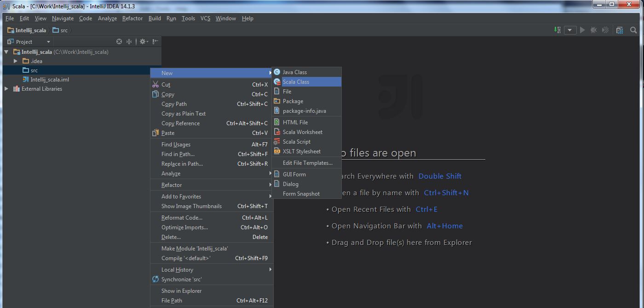This screenshot has width=644, height=308.
Task: Open the Refactor menu in menu bar
Action: (132, 18)
